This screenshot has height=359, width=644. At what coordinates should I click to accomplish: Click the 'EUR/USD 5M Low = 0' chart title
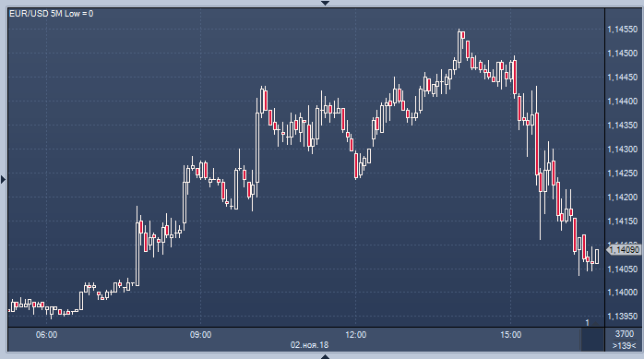(x=52, y=14)
